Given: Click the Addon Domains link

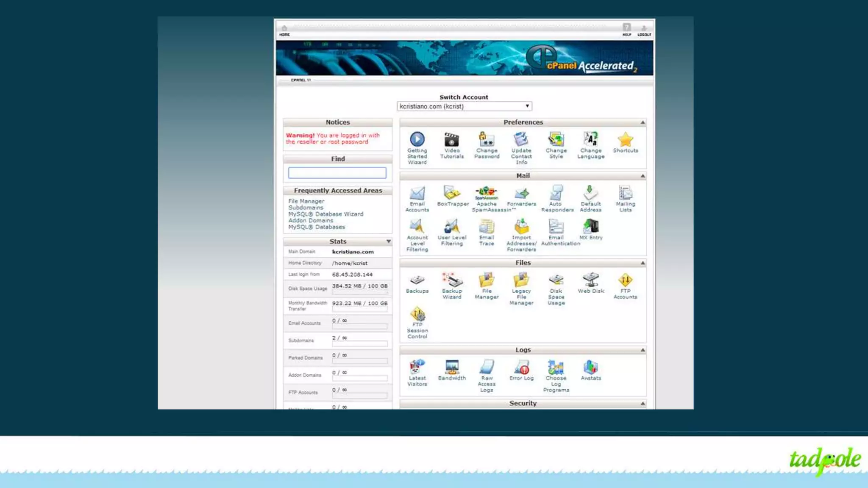Looking at the screenshot, I should pos(311,220).
